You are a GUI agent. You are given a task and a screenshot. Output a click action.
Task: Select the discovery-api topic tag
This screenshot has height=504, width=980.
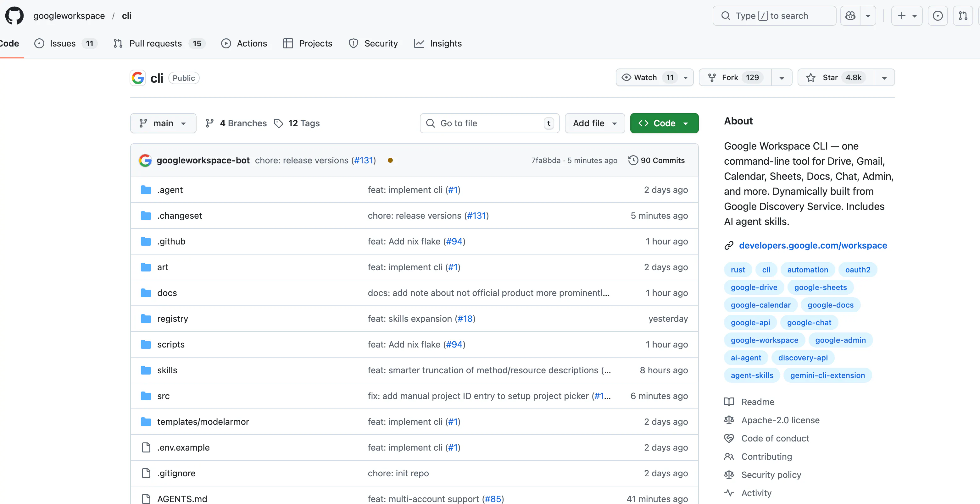click(x=803, y=358)
